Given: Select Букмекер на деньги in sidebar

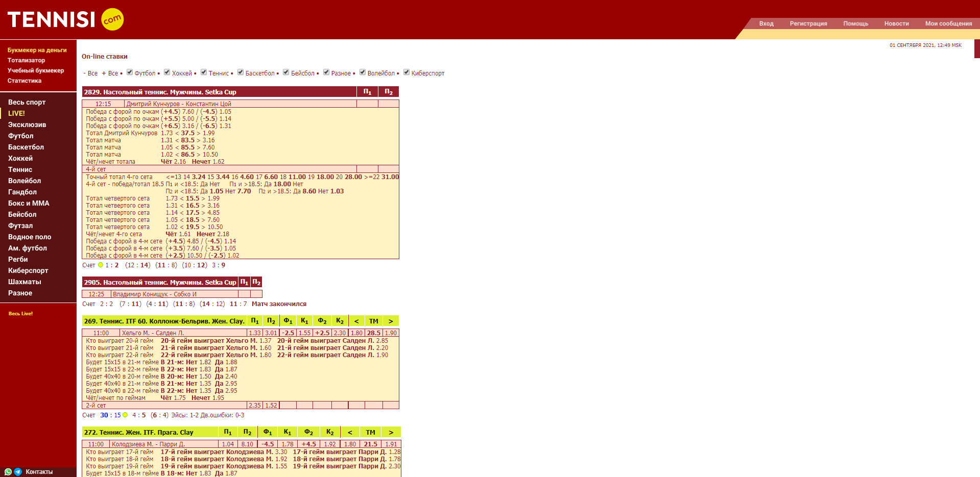Looking at the screenshot, I should [37, 50].
